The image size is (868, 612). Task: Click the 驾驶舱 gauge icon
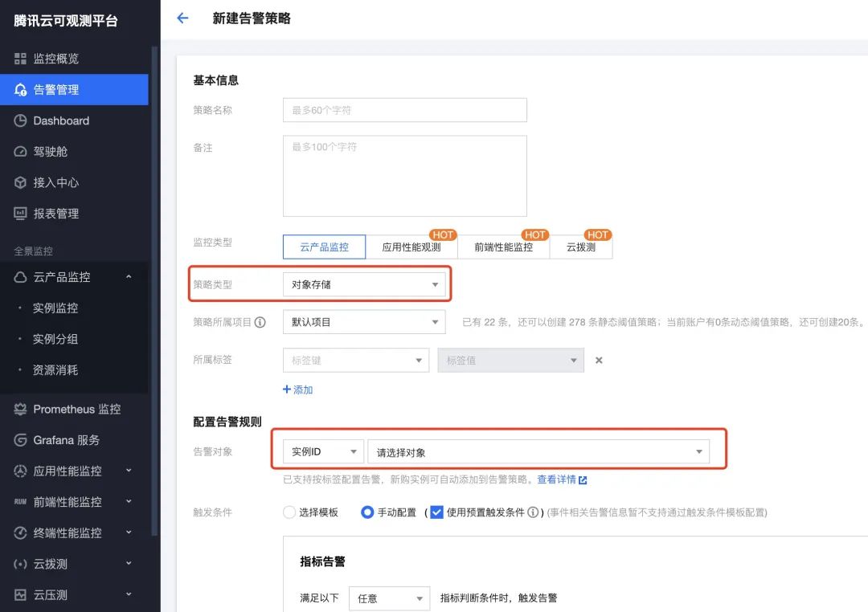click(20, 152)
